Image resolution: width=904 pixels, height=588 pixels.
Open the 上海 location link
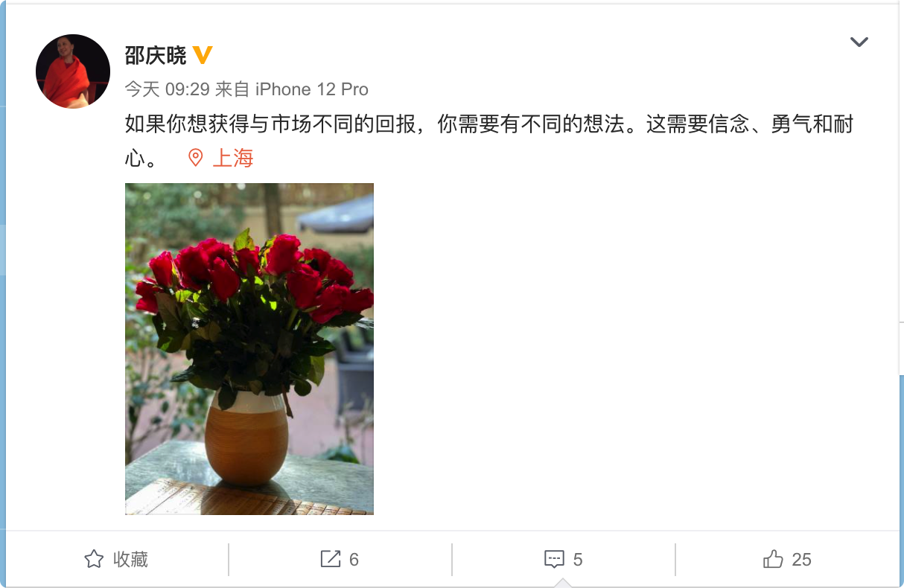tap(233, 158)
